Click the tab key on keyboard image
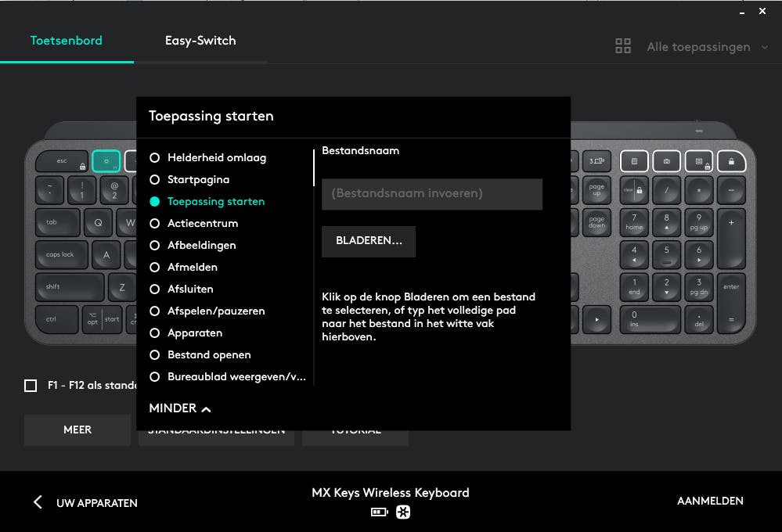Viewport: 782px width, 532px height. coord(57,222)
